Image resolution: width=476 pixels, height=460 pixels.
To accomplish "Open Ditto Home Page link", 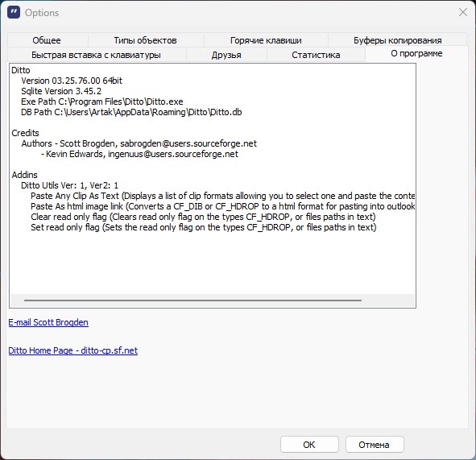I will (72, 350).
